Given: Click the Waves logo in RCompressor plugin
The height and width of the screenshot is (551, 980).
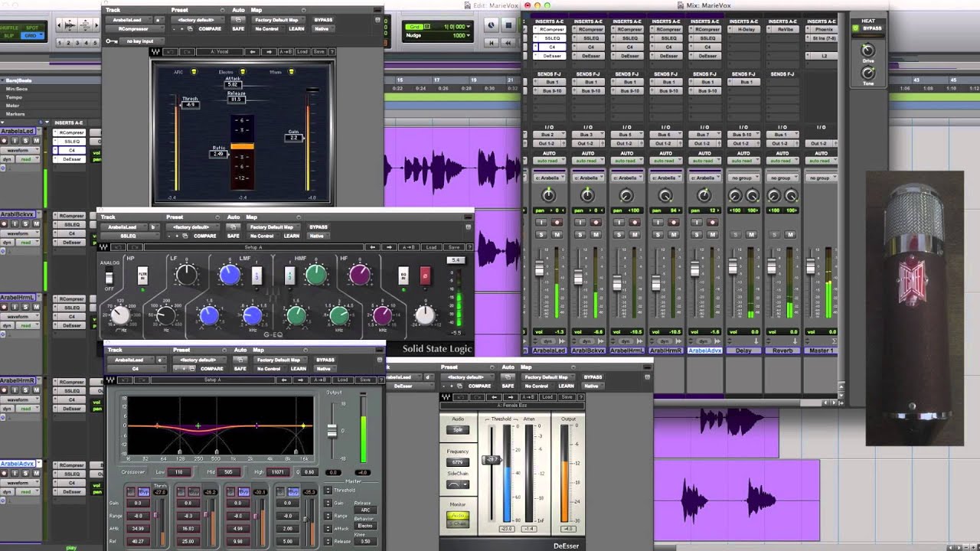Looking at the screenshot, I should coord(155,52).
